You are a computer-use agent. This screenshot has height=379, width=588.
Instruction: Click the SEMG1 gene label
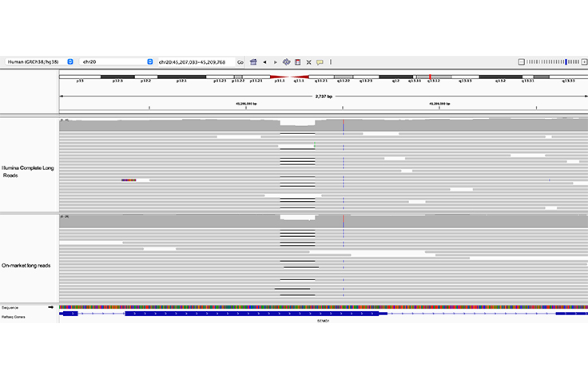pyautogui.click(x=323, y=321)
